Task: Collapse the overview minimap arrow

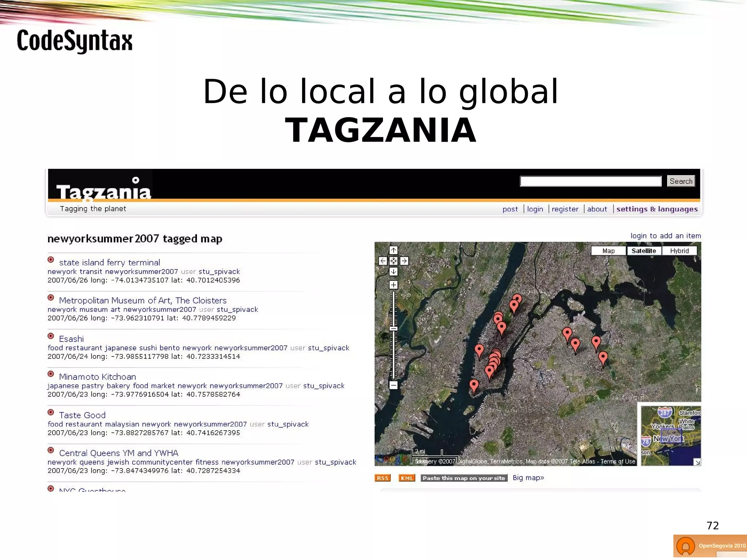Action: tap(697, 462)
